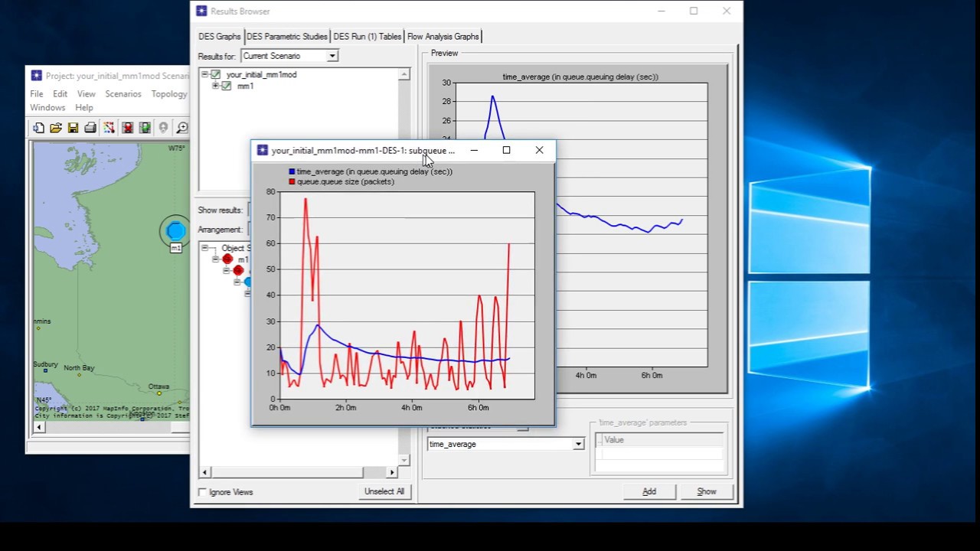Image resolution: width=980 pixels, height=551 pixels.
Task: Click the subqueue graph window app icon
Action: tap(263, 150)
